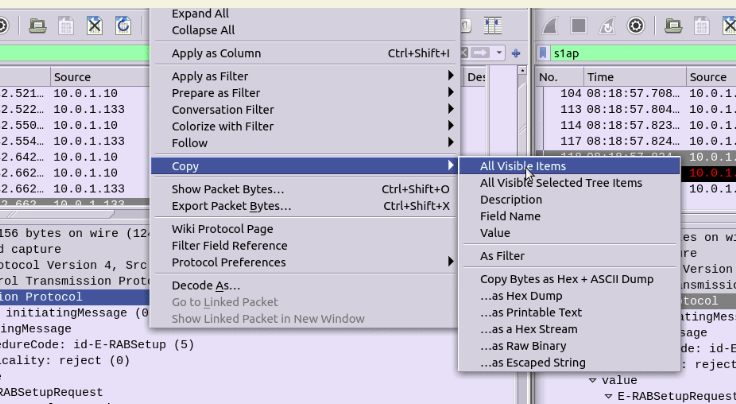Start capture with shark fin icon in right window
The height and width of the screenshot is (404, 736).
550,25
